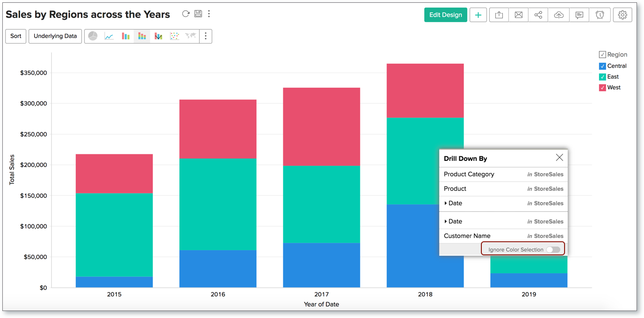
Task: Open more options beside the report title
Action: click(209, 14)
